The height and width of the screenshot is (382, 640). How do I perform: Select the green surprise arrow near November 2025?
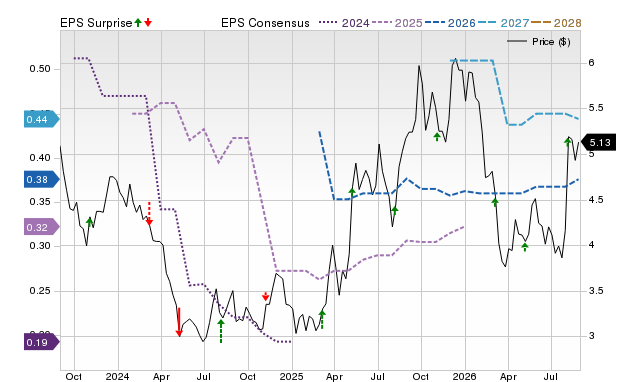click(437, 137)
